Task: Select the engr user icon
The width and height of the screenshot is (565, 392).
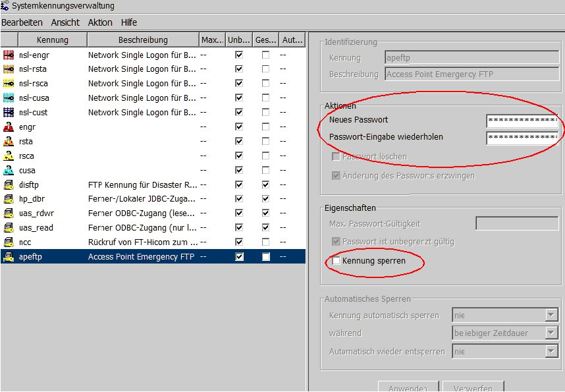Action: (x=9, y=127)
